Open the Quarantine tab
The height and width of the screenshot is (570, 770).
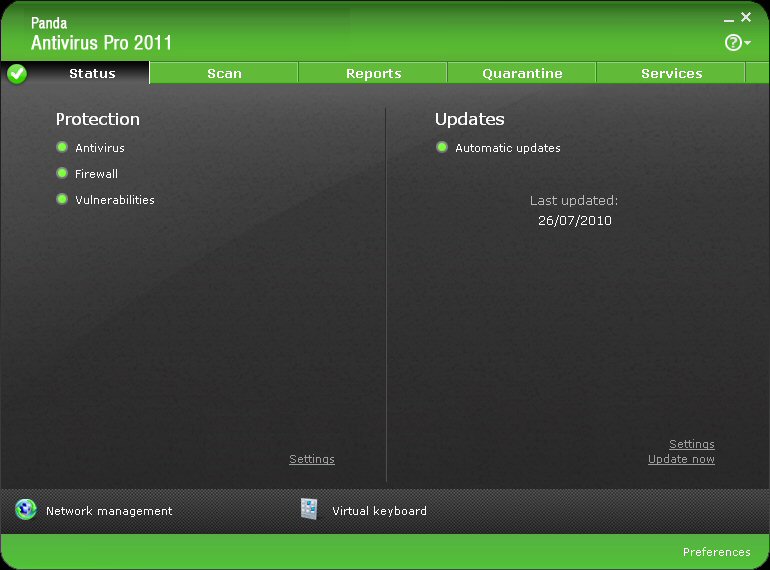click(522, 73)
